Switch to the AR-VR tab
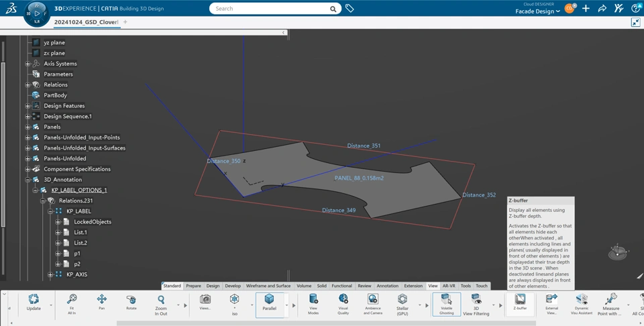The width and height of the screenshot is (644, 326). (x=449, y=286)
